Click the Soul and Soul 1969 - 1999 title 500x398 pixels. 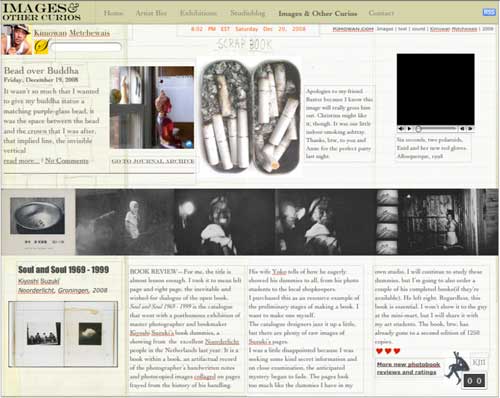[x=63, y=270]
